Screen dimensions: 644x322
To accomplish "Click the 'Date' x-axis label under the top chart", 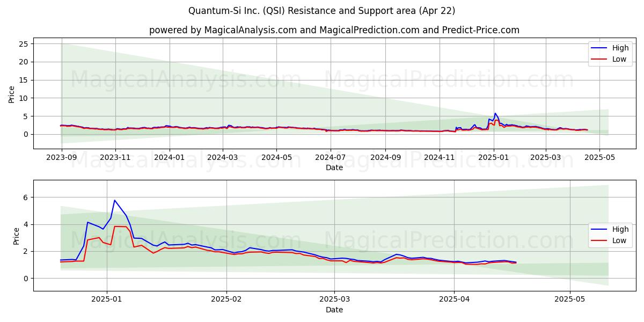I will pyautogui.click(x=334, y=168).
